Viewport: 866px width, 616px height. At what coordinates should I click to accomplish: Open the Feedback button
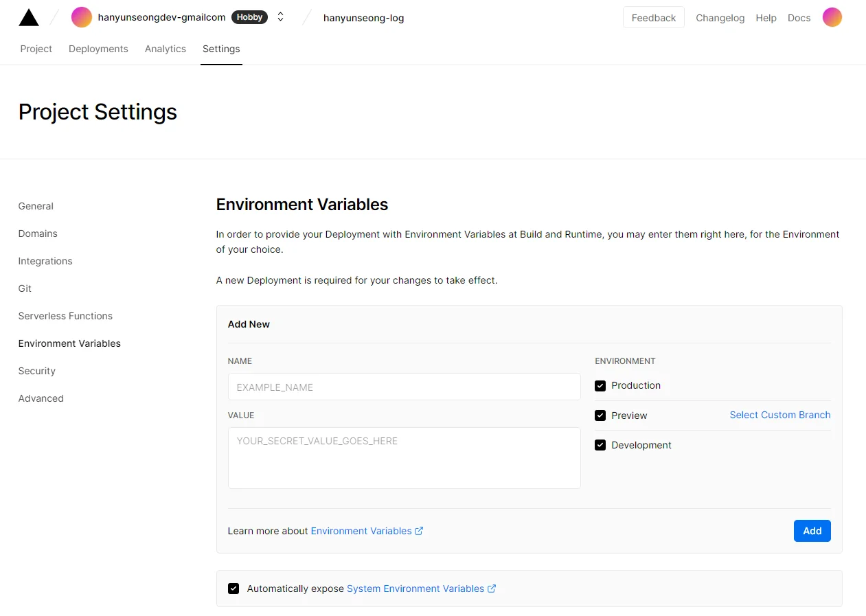tap(654, 18)
